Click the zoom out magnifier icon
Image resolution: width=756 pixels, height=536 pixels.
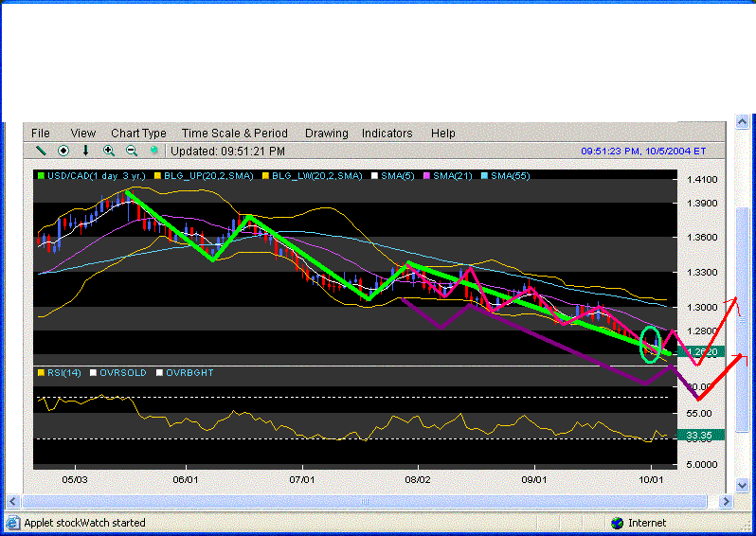coord(132,151)
